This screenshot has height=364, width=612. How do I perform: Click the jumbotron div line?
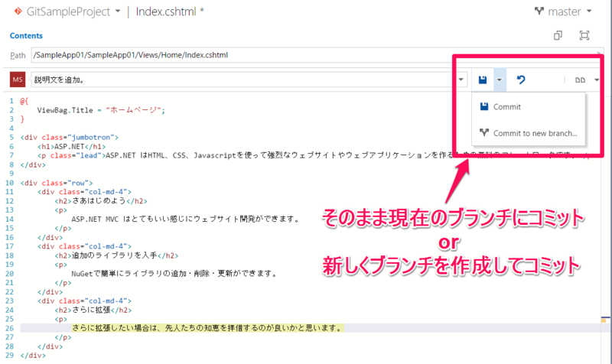pyautogui.click(x=70, y=138)
